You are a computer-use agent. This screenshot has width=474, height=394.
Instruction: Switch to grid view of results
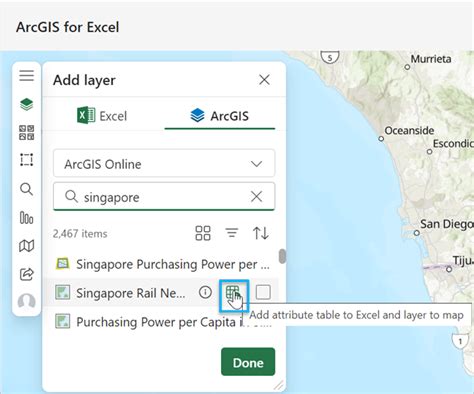tap(203, 233)
